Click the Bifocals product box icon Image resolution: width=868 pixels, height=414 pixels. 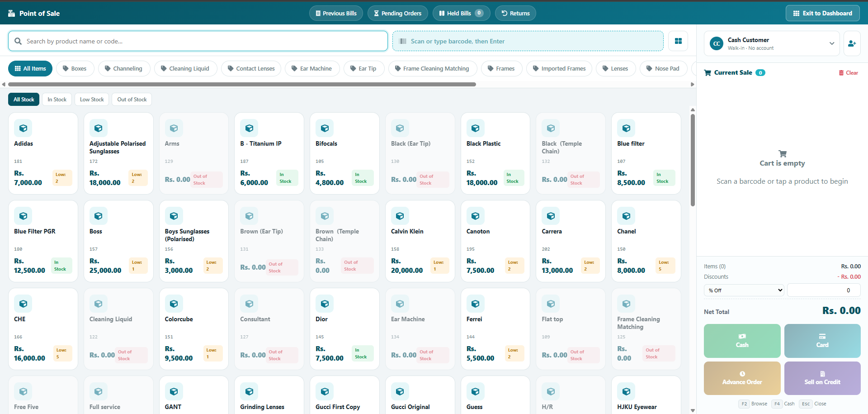tap(325, 128)
